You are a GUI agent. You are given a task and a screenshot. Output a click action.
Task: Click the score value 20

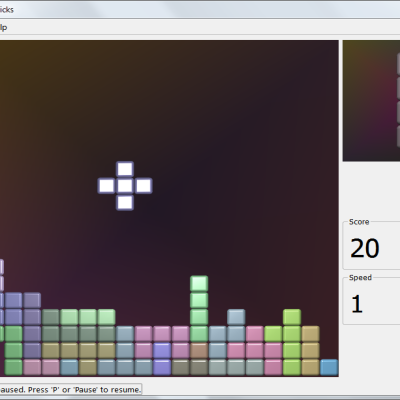pos(365,248)
